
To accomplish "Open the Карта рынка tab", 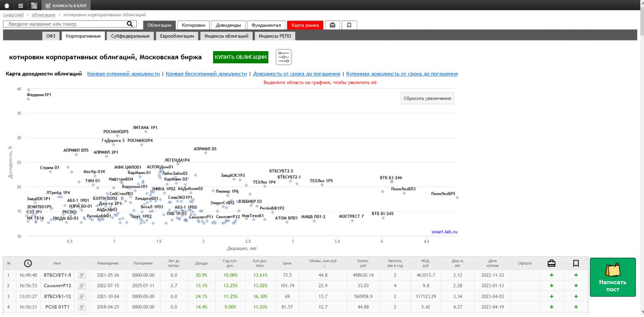I will [305, 25].
